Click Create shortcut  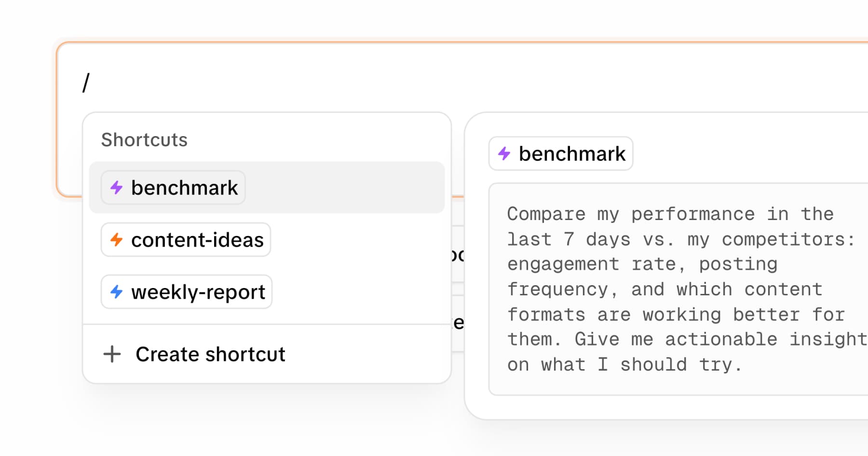210,354
